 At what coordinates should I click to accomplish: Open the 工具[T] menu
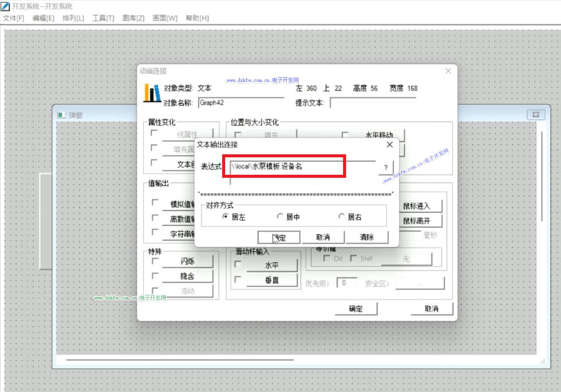(x=103, y=18)
